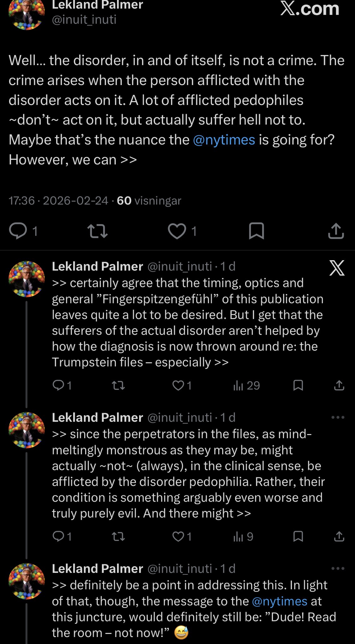Image resolution: width=355 pixels, height=644 pixels.
Task: View analytics showing 9 views
Action: pyautogui.click(x=243, y=536)
